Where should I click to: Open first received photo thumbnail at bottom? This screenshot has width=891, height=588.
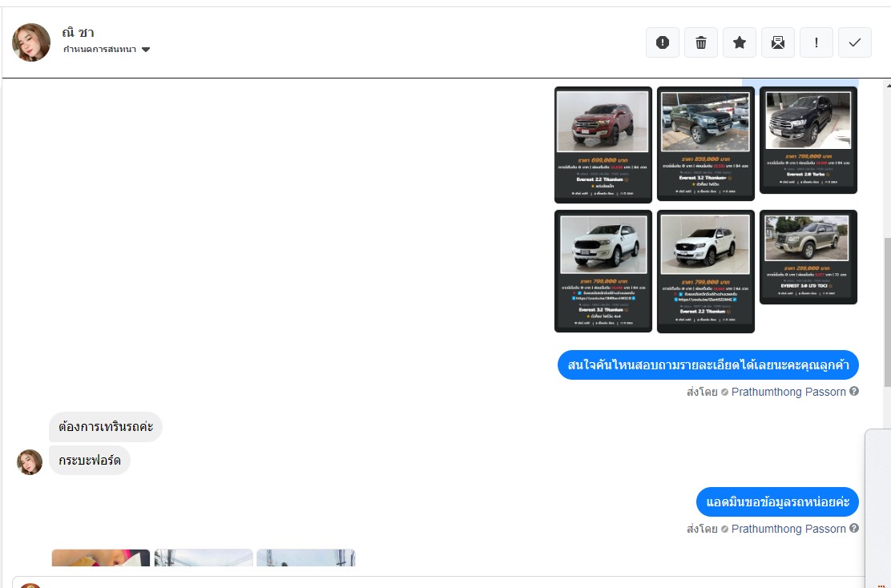pyautogui.click(x=101, y=558)
